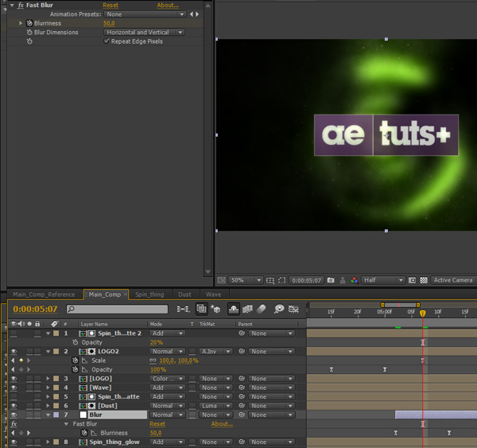
Task: Open Blur Dimensions dropdown
Action: 144,33
